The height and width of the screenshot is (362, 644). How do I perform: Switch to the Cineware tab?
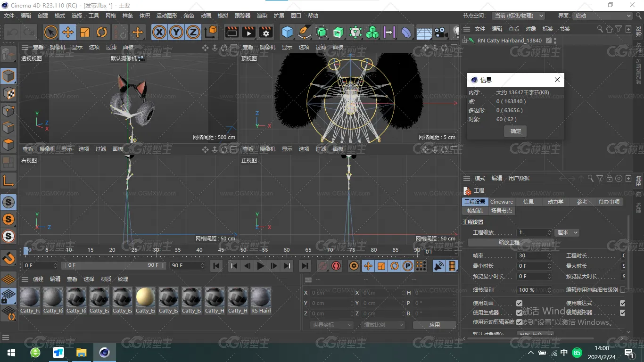click(x=502, y=202)
